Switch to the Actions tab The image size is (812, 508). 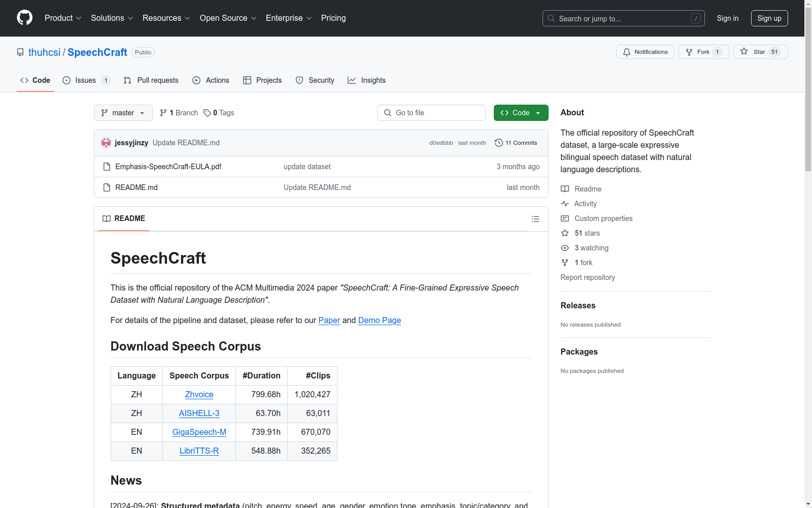click(211, 80)
